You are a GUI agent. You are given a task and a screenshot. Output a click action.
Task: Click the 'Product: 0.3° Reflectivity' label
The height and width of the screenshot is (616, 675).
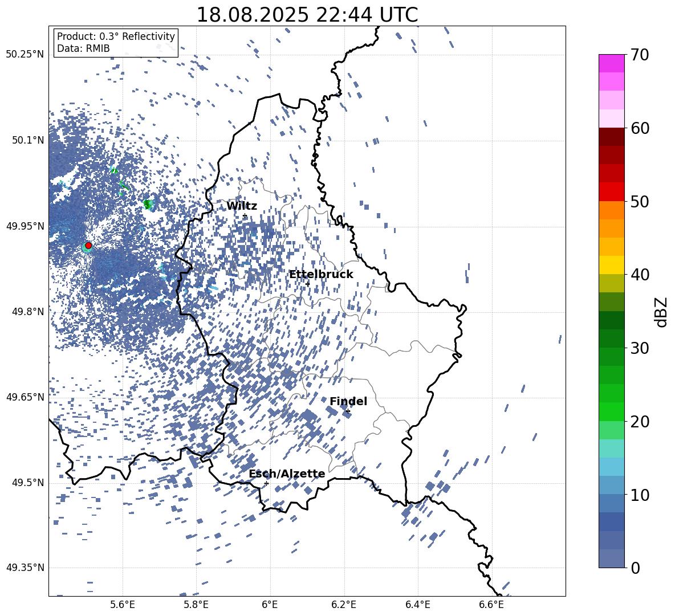pos(116,36)
